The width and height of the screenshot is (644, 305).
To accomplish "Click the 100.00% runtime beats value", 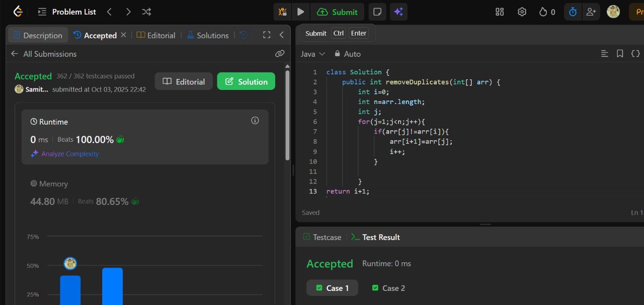I will click(94, 139).
